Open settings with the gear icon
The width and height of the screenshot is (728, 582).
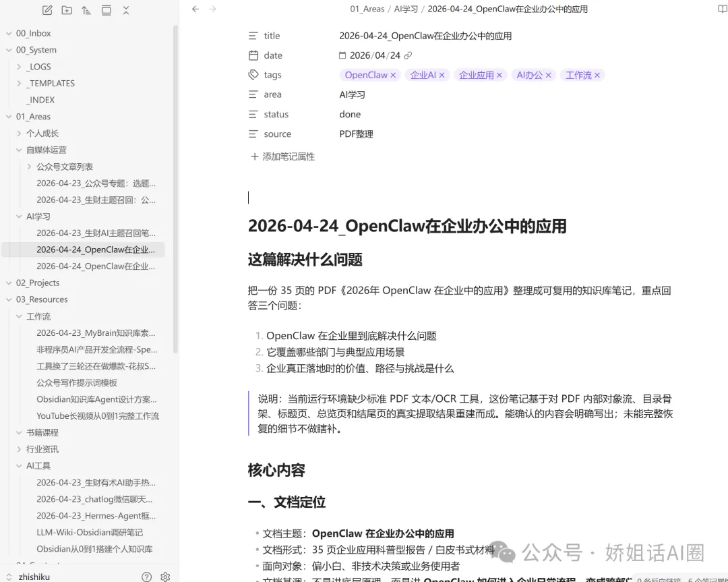[165, 577]
